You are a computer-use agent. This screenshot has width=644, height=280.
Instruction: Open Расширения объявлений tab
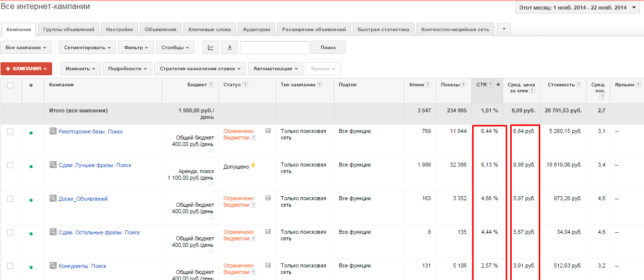314,30
